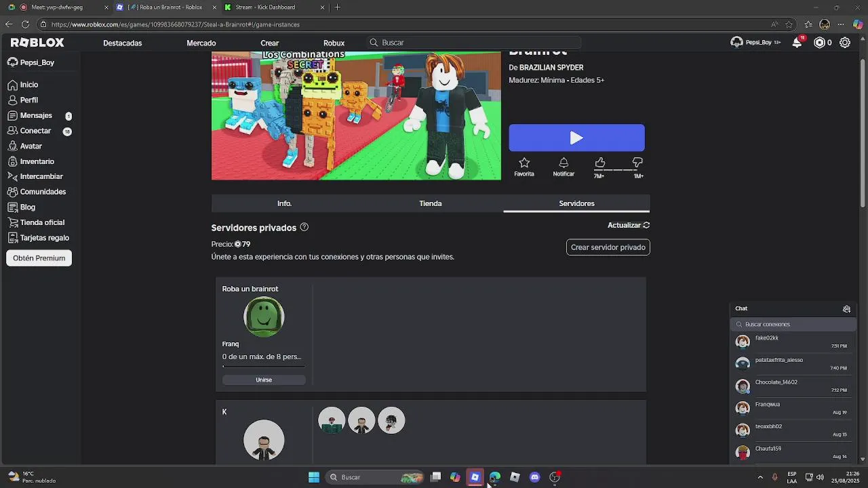Open Crear in the top navigation

(270, 43)
